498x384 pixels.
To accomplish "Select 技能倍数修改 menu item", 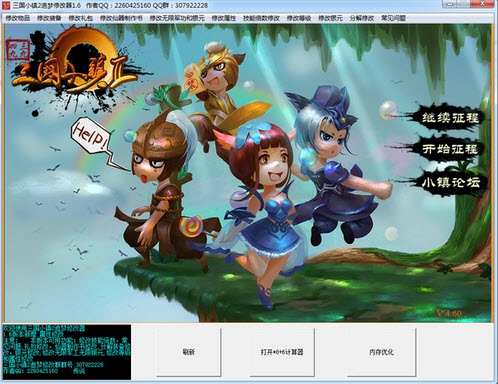I will 261,18.
